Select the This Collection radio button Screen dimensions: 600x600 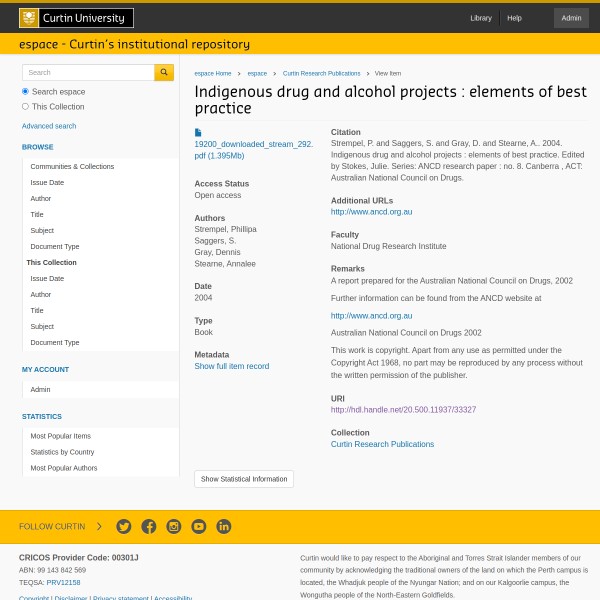(26, 106)
